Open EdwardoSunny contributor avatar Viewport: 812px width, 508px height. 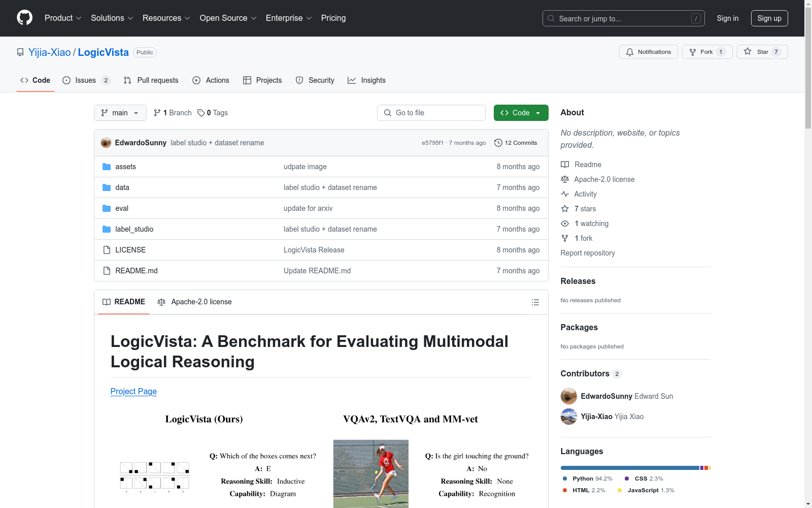point(568,396)
